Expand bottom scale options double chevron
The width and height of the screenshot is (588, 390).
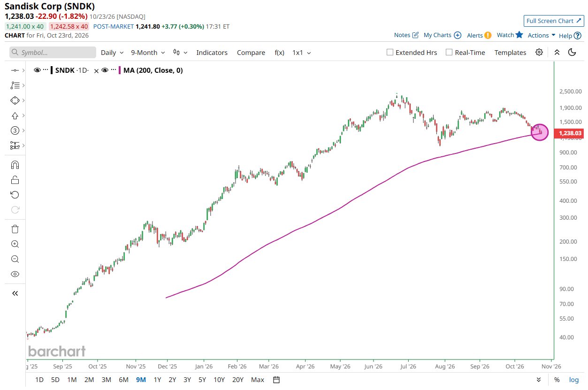click(x=539, y=380)
